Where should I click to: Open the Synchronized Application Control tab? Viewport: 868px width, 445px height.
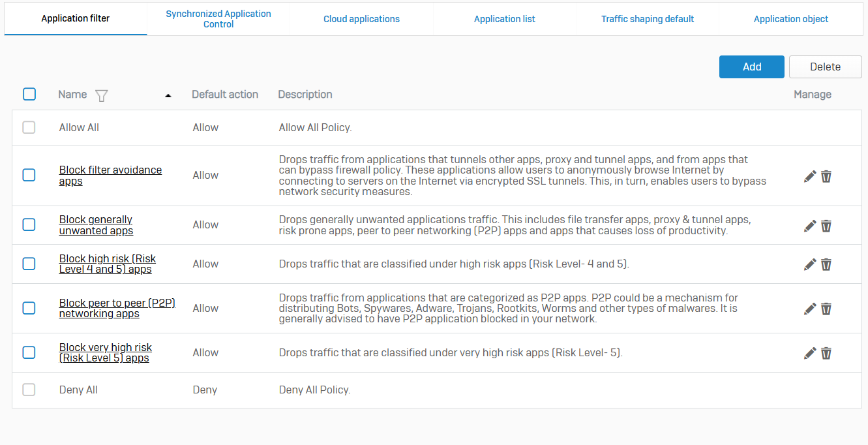218,19
